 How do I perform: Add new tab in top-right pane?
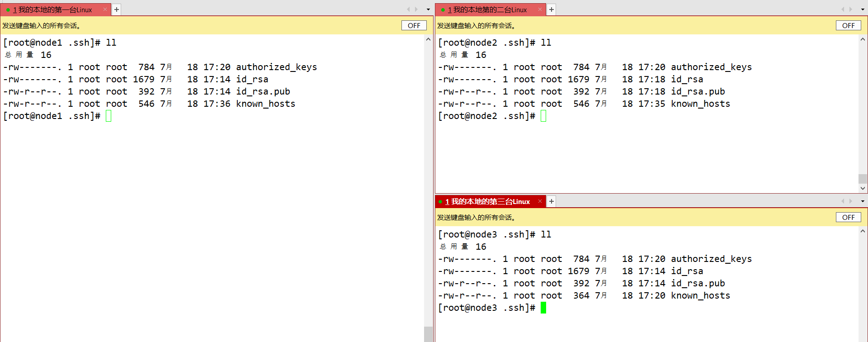[x=552, y=9]
